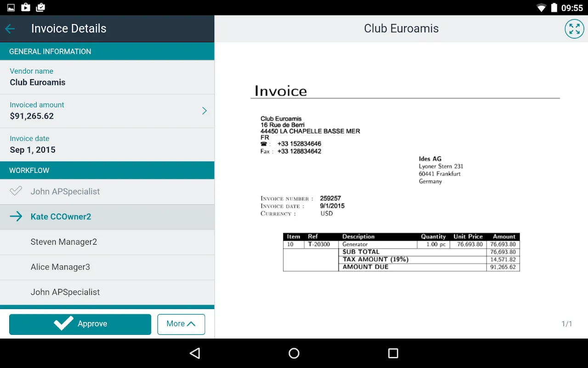Image resolution: width=588 pixels, height=368 pixels.
Task: Expand the More options menu
Action: coord(181,324)
